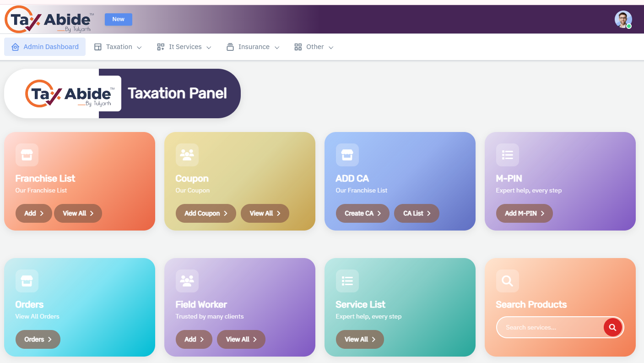This screenshot has height=363, width=644.
Task: Click the people icon on Field Worker card
Action: [x=187, y=281]
